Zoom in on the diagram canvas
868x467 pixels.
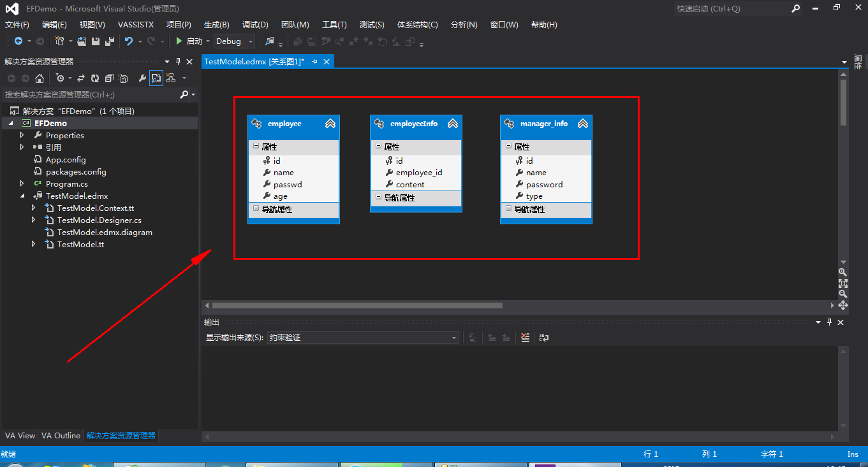843,273
